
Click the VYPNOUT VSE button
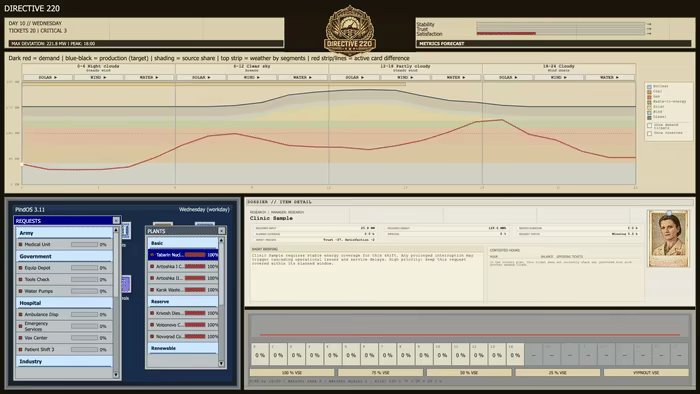point(646,372)
